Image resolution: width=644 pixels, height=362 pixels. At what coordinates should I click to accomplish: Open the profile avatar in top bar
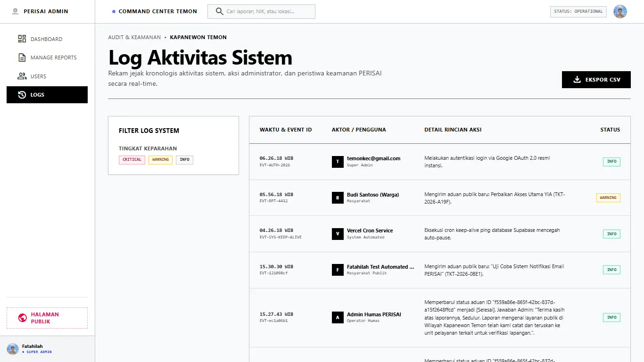(620, 12)
